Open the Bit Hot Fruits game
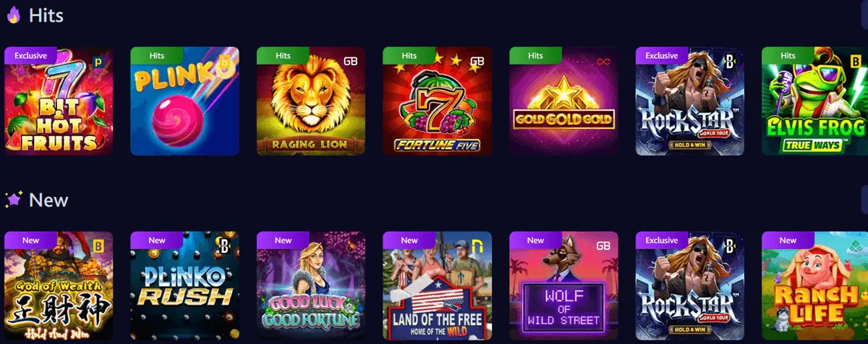Screen dimensions: 868x344 point(59,101)
